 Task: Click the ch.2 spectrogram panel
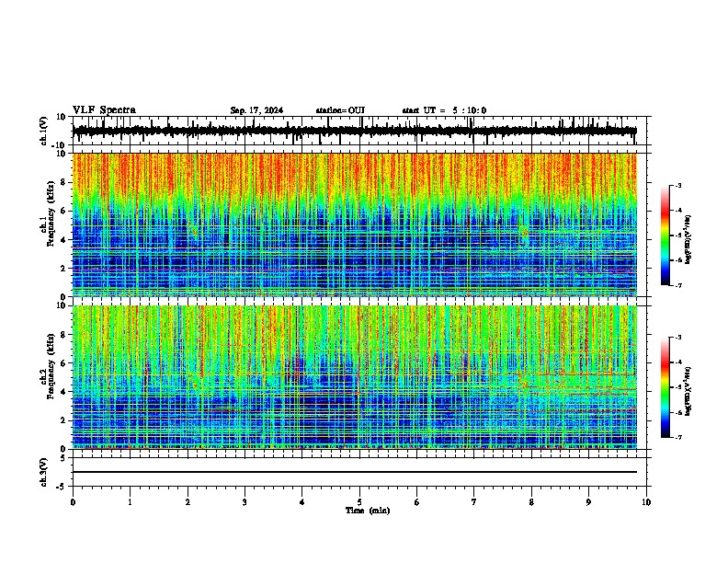point(355,377)
